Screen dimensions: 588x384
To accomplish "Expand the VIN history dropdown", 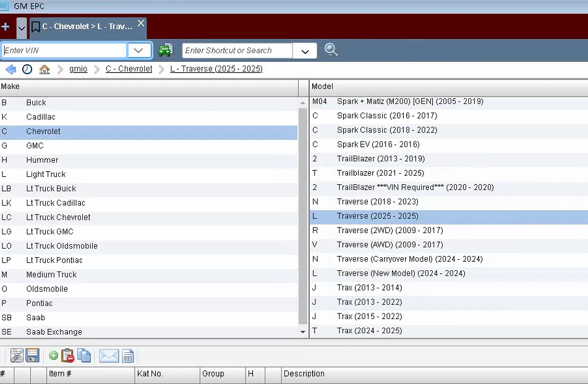I will (x=138, y=50).
